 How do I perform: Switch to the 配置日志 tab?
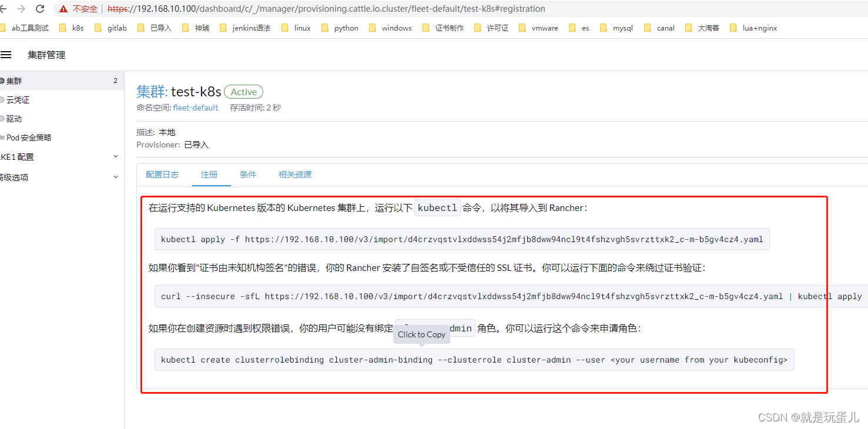tap(162, 175)
